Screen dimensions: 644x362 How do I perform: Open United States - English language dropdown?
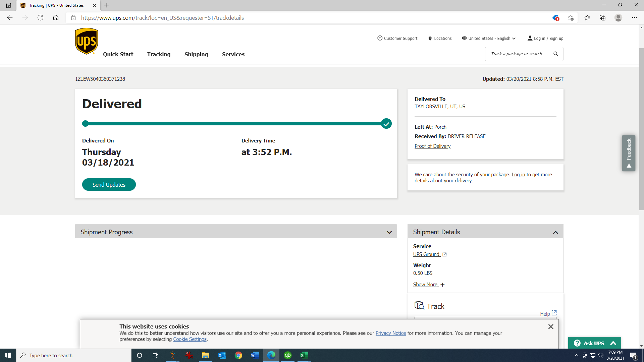pyautogui.click(x=489, y=39)
